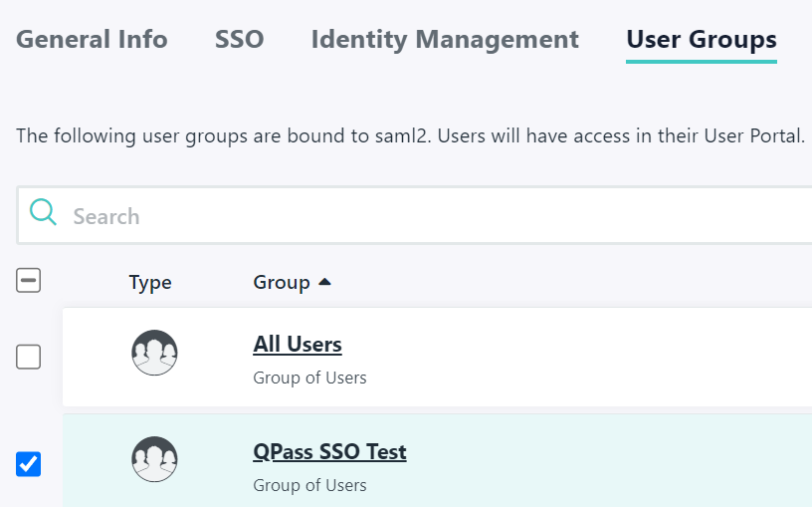Screen dimensions: 812x507
Task: Select 'Group of Users' text under All Users
Action: (309, 378)
